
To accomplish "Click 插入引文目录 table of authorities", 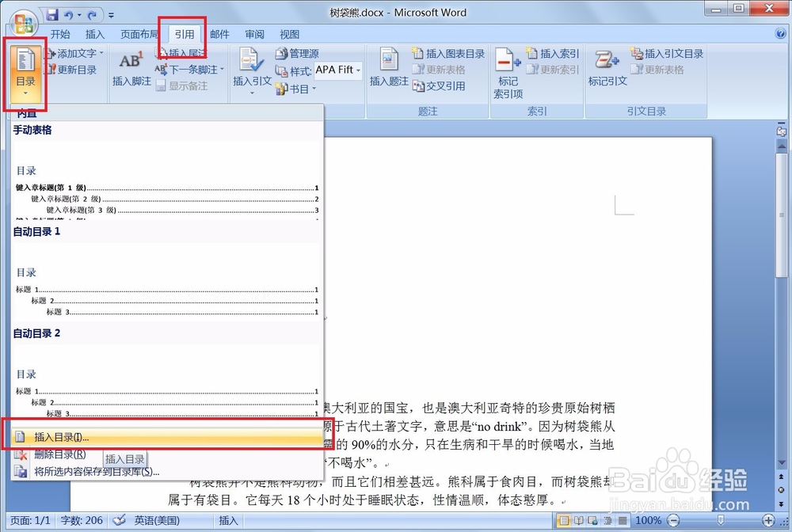I will pos(667,54).
